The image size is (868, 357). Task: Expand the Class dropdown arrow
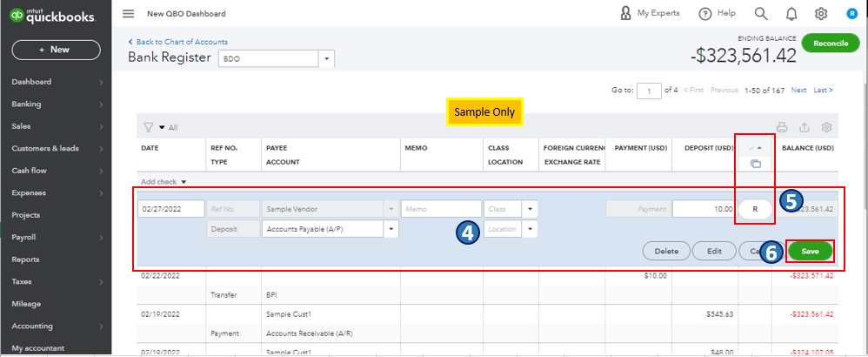pos(531,209)
